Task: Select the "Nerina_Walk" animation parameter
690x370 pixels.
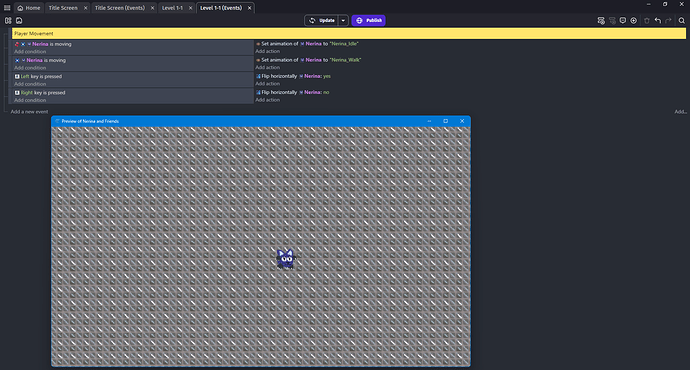Action: point(345,60)
